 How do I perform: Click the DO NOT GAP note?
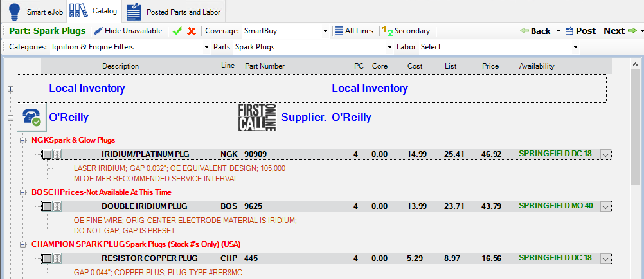point(125,231)
